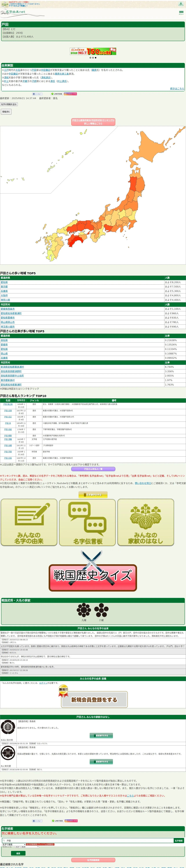Share via LINE button under 由来解説
186x868 pixels.
pos(57,94)
